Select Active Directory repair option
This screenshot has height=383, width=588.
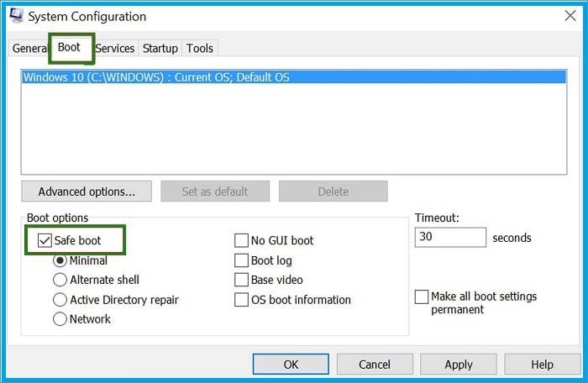tap(60, 300)
